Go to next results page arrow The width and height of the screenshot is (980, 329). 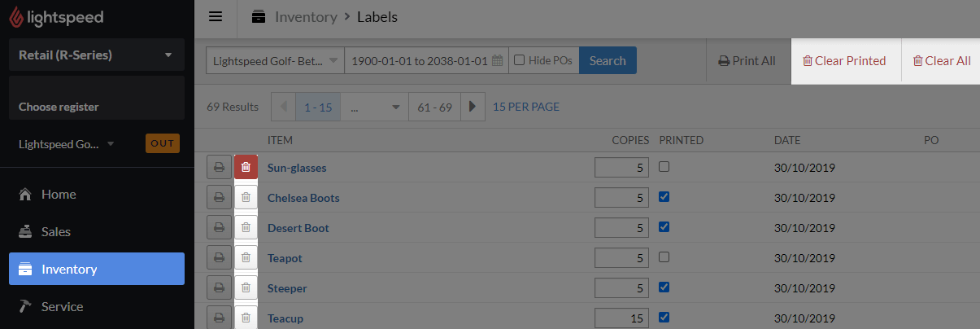click(x=473, y=107)
